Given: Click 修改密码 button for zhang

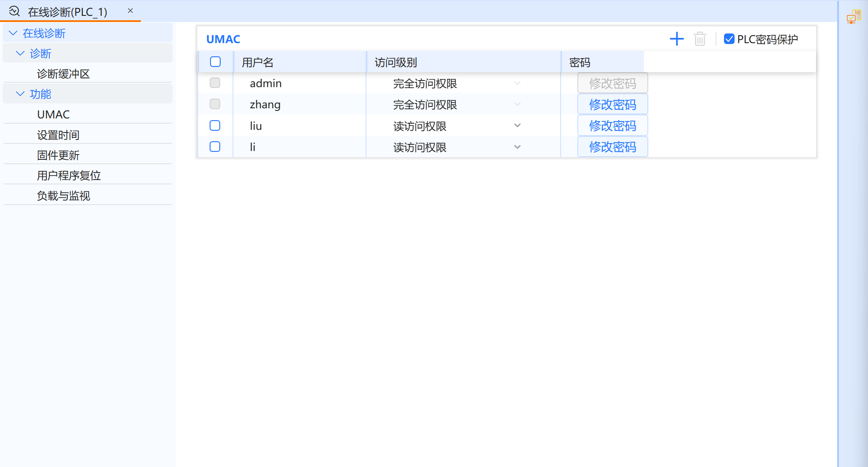Looking at the screenshot, I should (612, 105).
